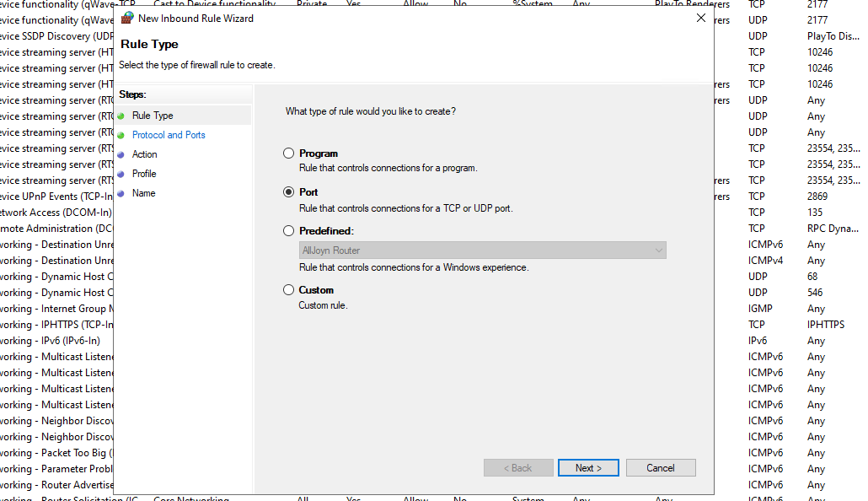The width and height of the screenshot is (868, 501).
Task: Select Packet Too Big rule in background
Action: tap(56, 453)
